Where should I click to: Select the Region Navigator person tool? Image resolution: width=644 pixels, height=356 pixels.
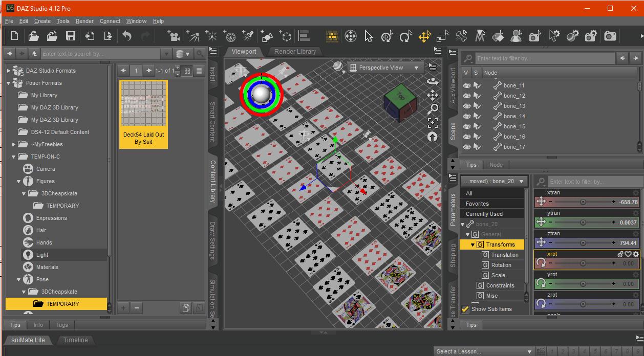click(x=517, y=36)
